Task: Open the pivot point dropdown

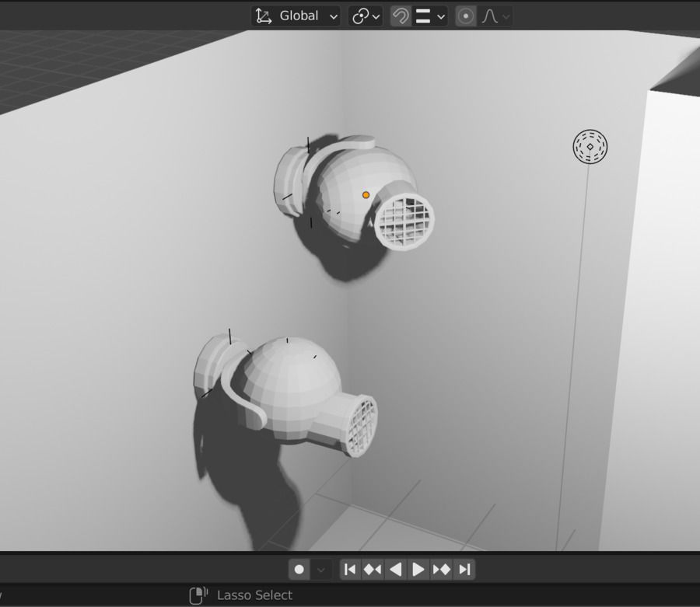Action: pos(366,16)
